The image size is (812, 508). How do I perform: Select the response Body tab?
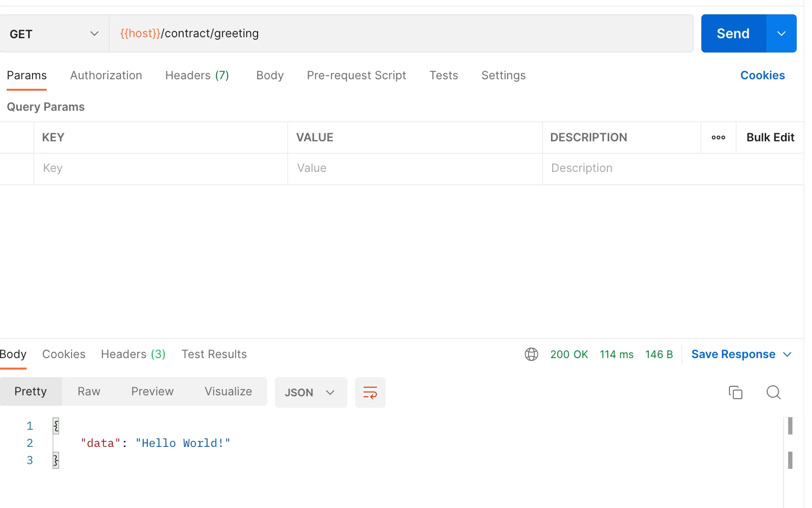point(13,354)
